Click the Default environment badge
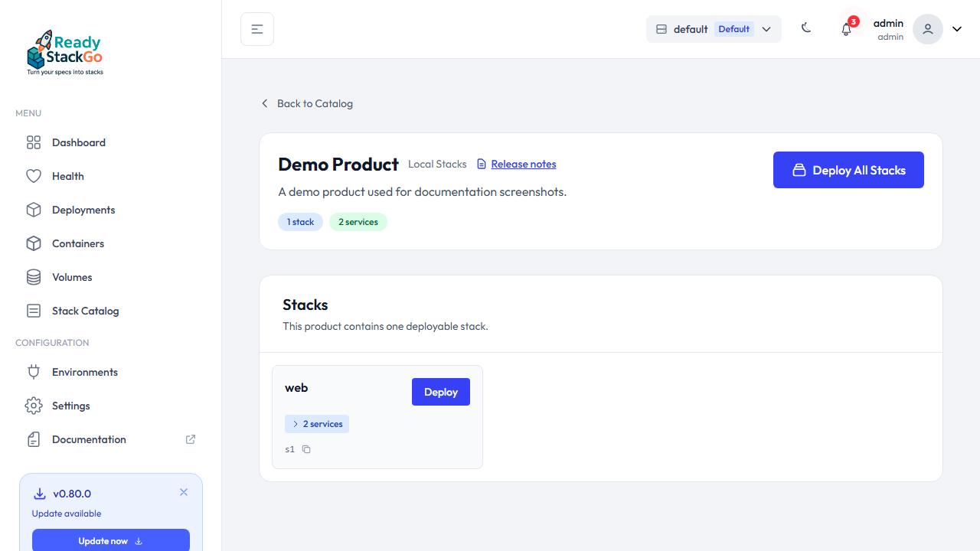This screenshot has height=551, width=980. click(734, 29)
